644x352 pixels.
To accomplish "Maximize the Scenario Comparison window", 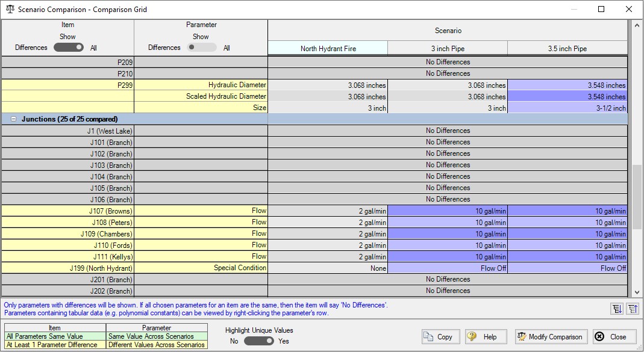I will coord(601,10).
